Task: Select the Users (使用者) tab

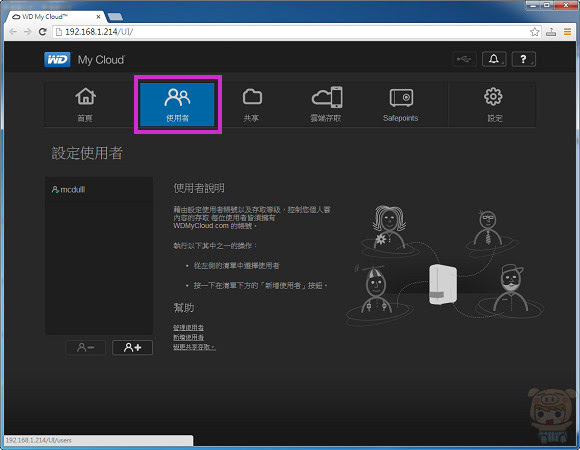Action: click(177, 105)
